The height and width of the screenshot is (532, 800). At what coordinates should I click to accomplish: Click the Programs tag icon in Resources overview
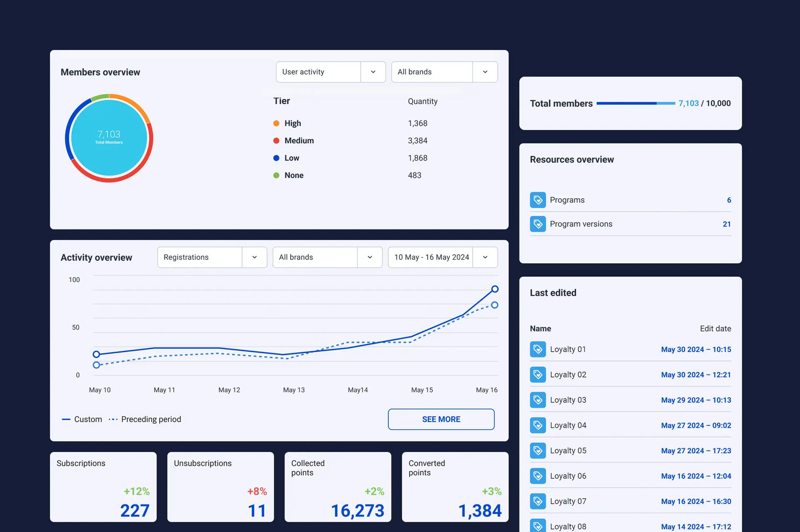pyautogui.click(x=538, y=200)
